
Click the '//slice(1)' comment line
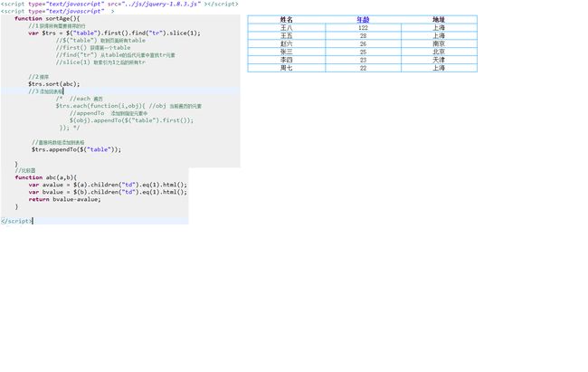100,62
